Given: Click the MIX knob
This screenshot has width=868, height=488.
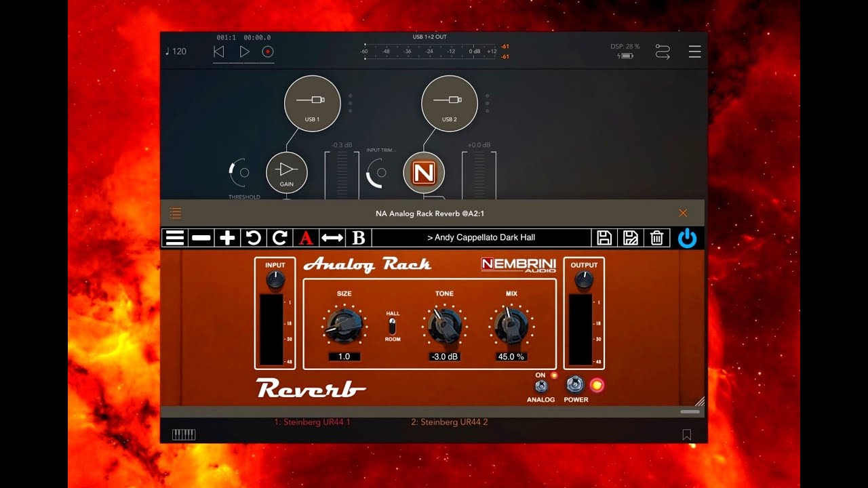Looking at the screenshot, I should pyautogui.click(x=511, y=327).
